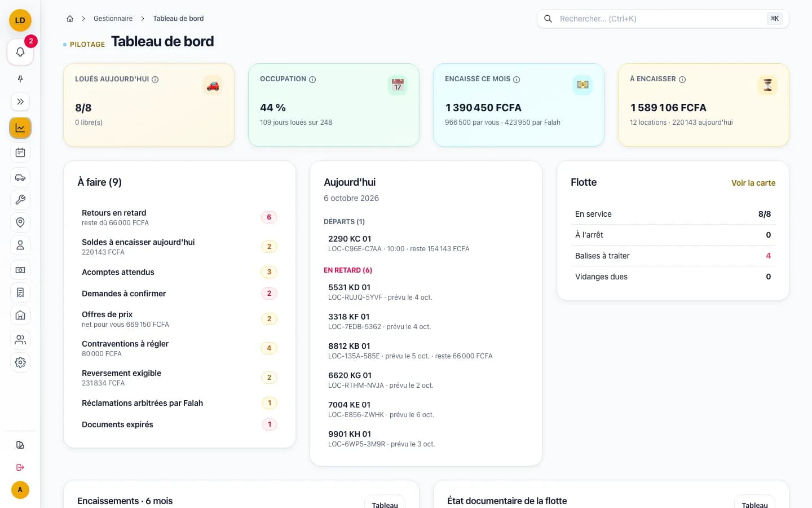Screen dimensions: 812x508
Task: Open Offres de prix task
Action: point(179,319)
